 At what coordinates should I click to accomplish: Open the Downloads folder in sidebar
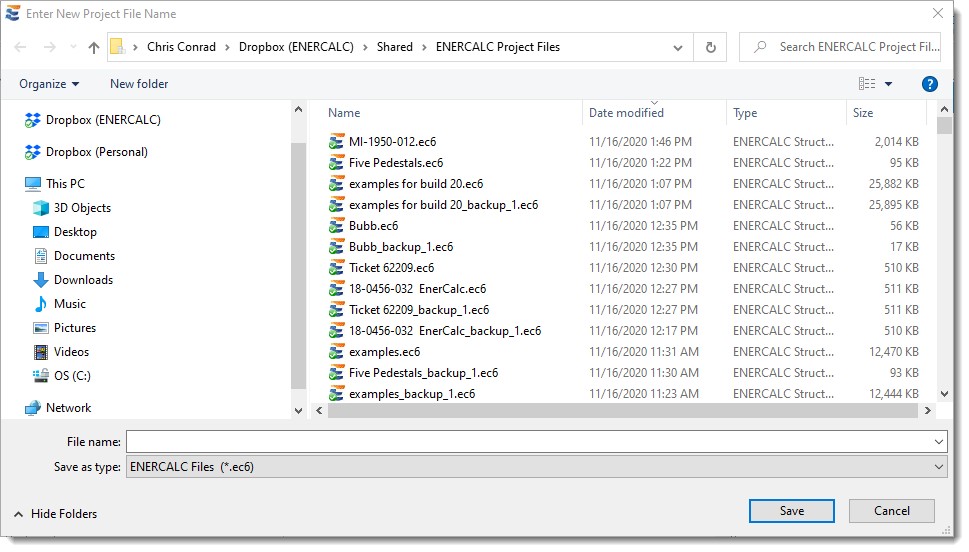pos(83,280)
